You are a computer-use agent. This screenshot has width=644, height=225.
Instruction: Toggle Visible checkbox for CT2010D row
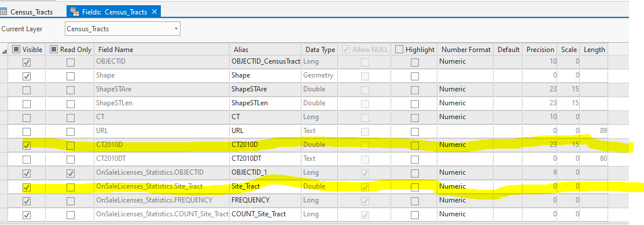27,145
